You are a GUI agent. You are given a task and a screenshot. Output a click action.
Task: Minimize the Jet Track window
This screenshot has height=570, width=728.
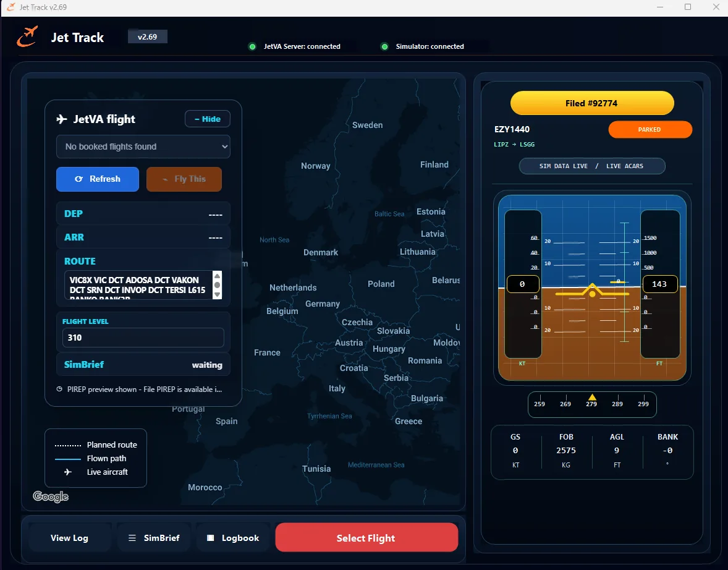(660, 7)
